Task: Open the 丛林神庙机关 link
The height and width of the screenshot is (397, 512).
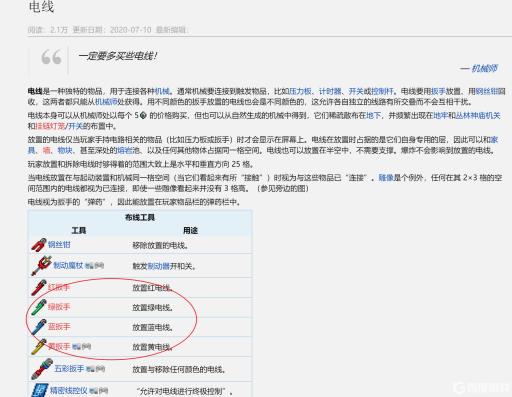Action: pos(478,115)
